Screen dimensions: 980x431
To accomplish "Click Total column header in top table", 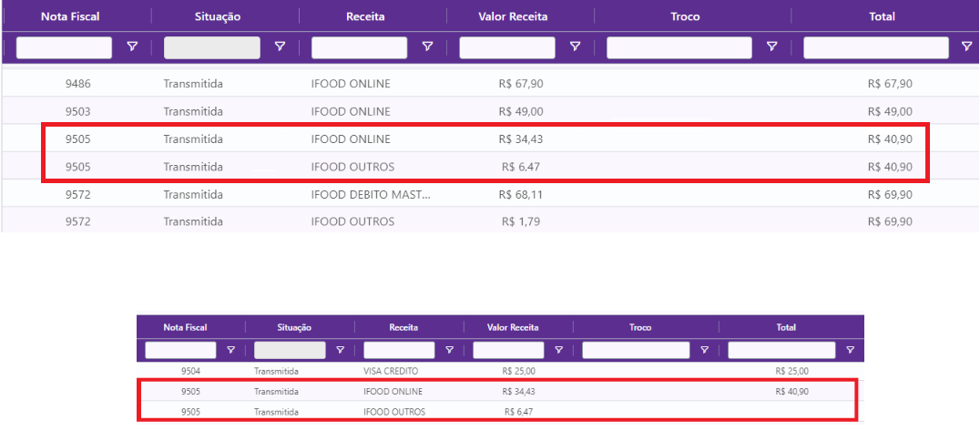I will tap(882, 16).
